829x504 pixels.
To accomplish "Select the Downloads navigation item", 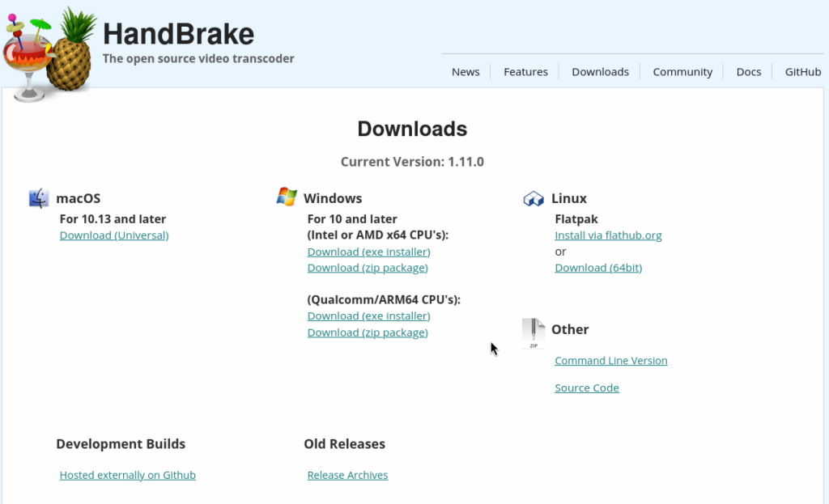I will pyautogui.click(x=600, y=71).
